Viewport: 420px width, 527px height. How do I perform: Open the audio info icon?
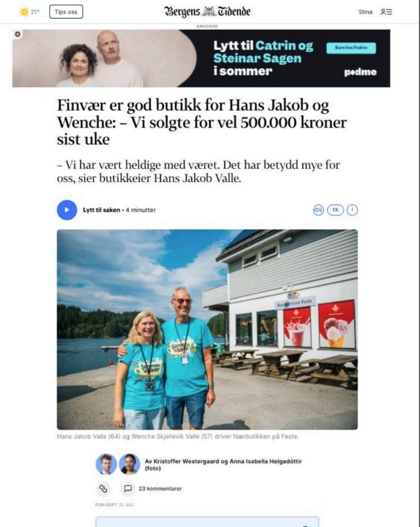[x=352, y=210]
